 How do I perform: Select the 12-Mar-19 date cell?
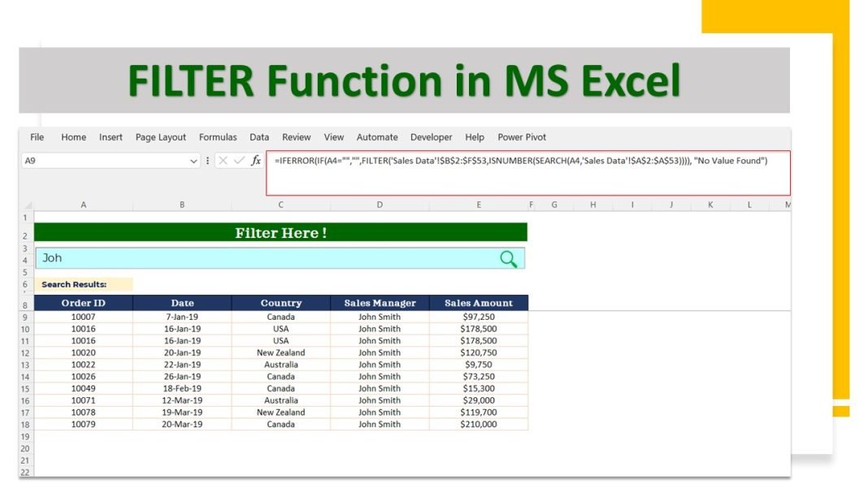pos(182,400)
